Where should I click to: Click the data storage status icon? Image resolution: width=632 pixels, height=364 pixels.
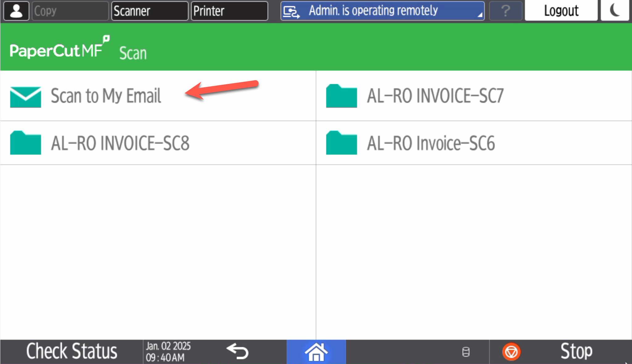click(x=466, y=352)
